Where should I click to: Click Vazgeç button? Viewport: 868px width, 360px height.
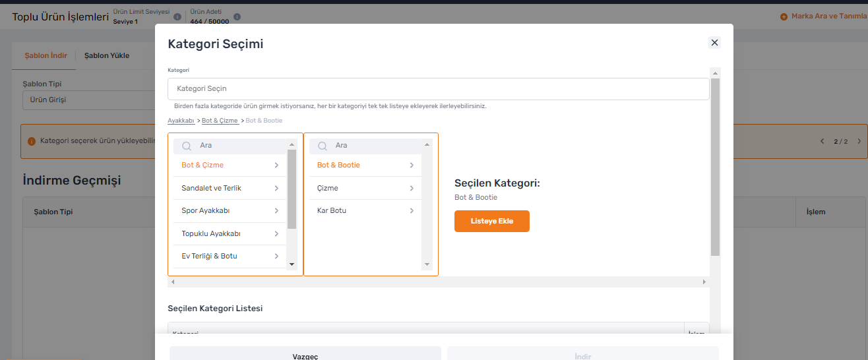pyautogui.click(x=305, y=354)
